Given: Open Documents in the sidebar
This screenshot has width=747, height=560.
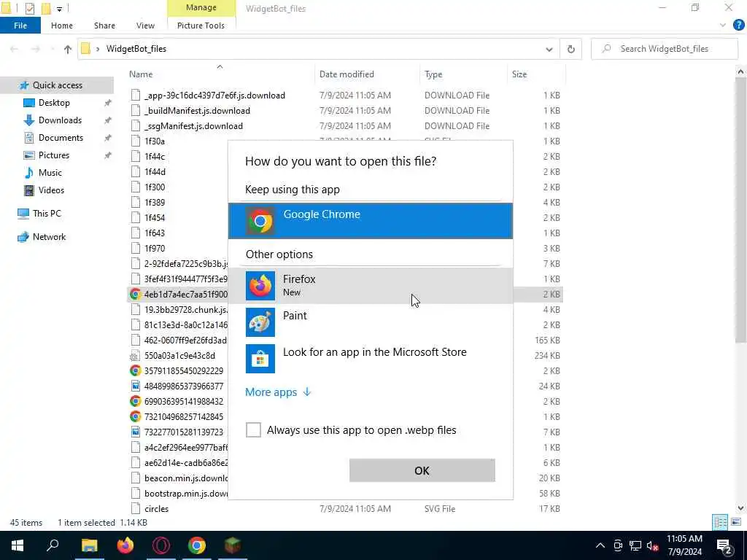Looking at the screenshot, I should (61, 138).
